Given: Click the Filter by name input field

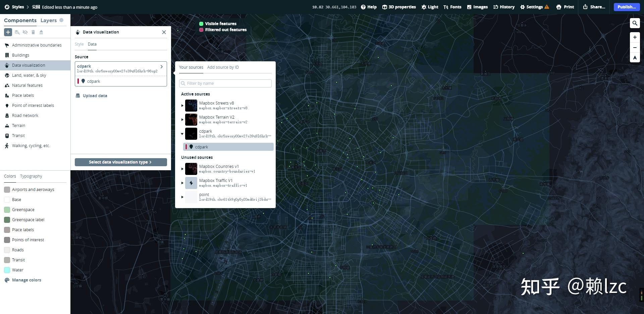Looking at the screenshot, I should 225,83.
